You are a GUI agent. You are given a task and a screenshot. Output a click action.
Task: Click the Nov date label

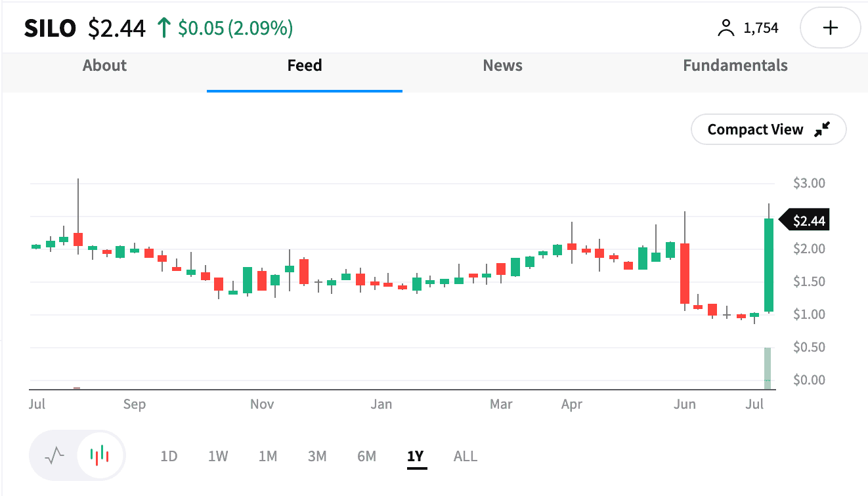point(262,404)
